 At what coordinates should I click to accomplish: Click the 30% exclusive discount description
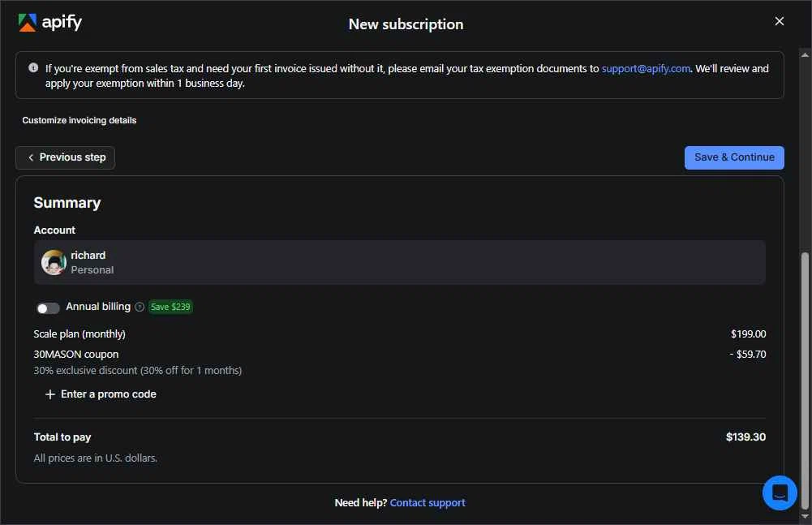tap(138, 371)
